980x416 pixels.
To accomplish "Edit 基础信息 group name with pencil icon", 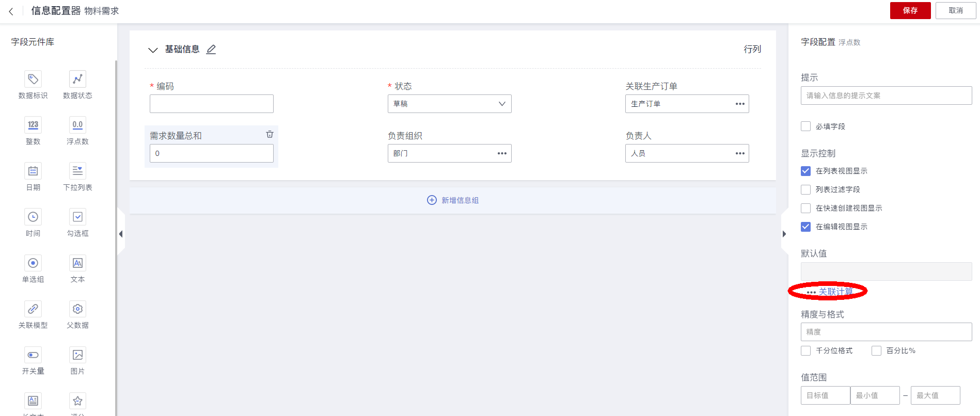I will (x=211, y=50).
